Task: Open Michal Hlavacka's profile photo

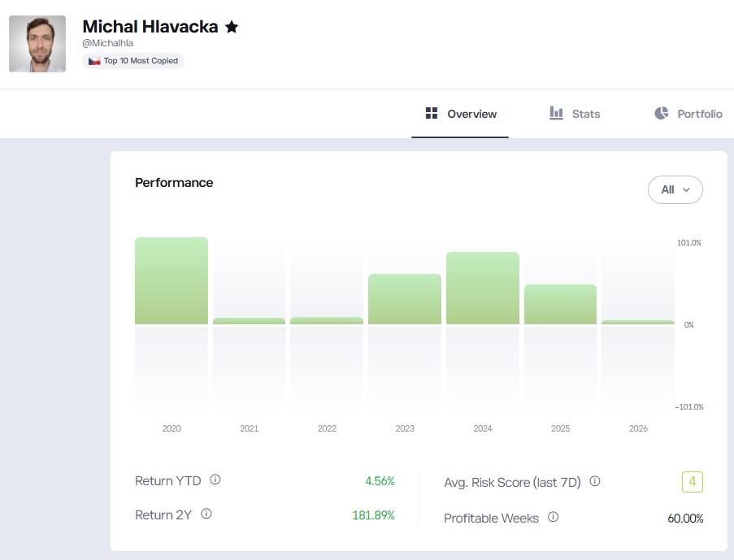Action: pos(37,44)
